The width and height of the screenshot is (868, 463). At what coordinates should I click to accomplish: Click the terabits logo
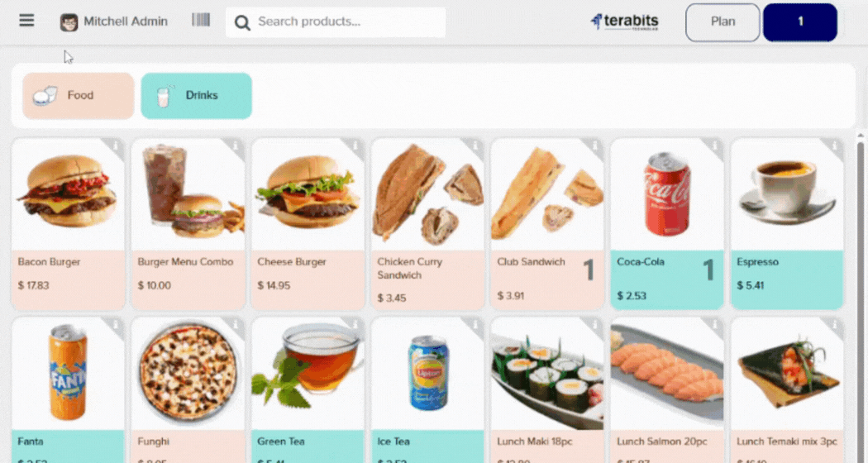[625, 21]
